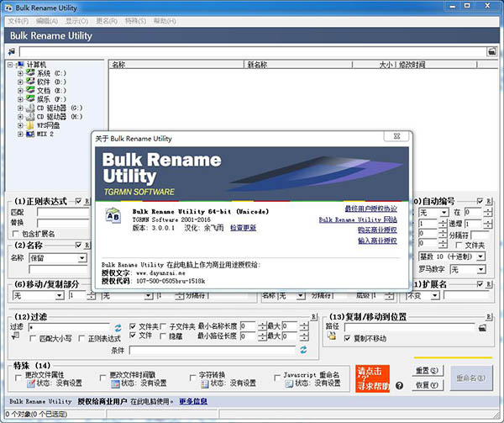The image size is (504, 423).
Task: Toggle the 文件夹 filter checkbox
Action: coord(133,326)
